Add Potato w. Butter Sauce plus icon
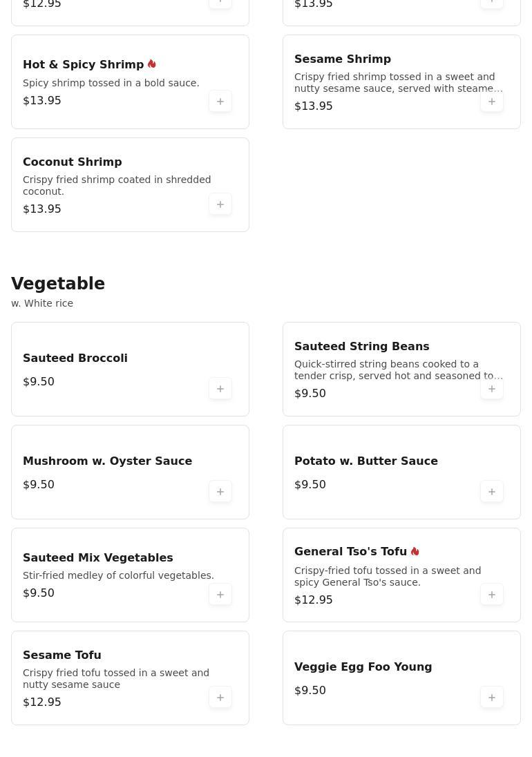 pyautogui.click(x=491, y=492)
